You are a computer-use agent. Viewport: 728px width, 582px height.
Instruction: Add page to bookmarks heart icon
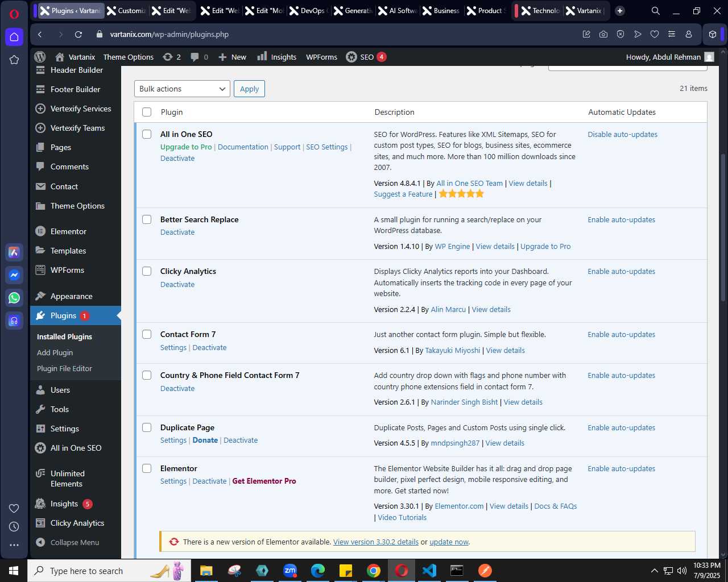(655, 34)
